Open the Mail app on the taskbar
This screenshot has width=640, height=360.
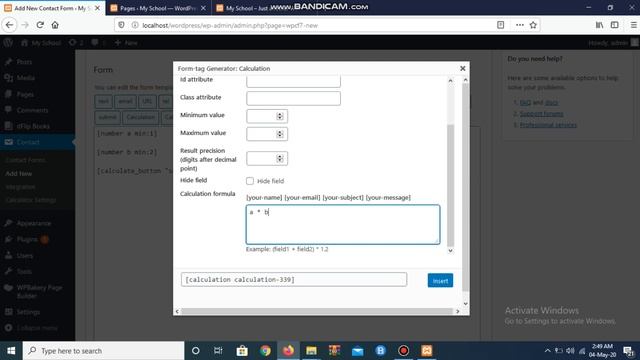(x=358, y=351)
